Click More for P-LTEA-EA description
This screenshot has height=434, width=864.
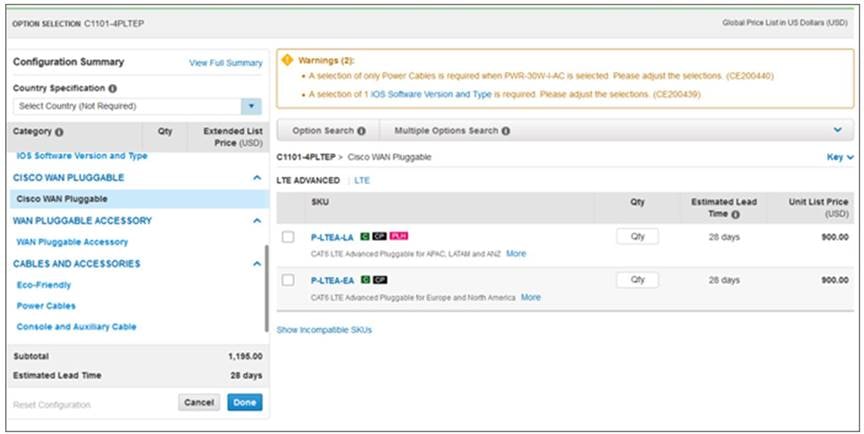pyautogui.click(x=531, y=297)
